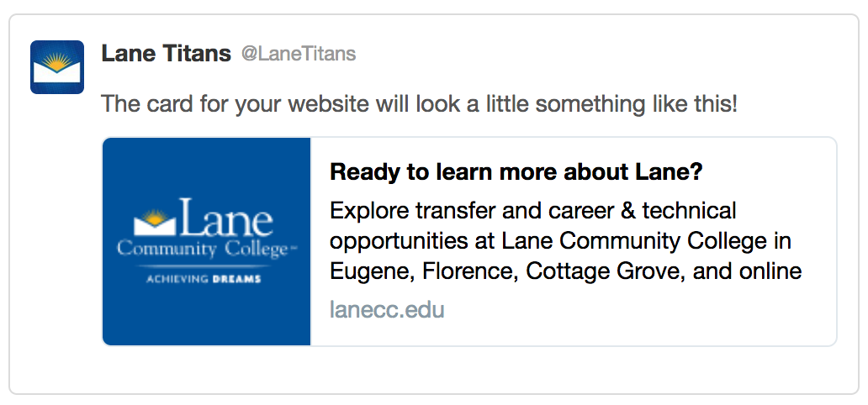Click the Lane Titans profile avatar icon
This screenshot has height=405, width=868.
tap(57, 67)
